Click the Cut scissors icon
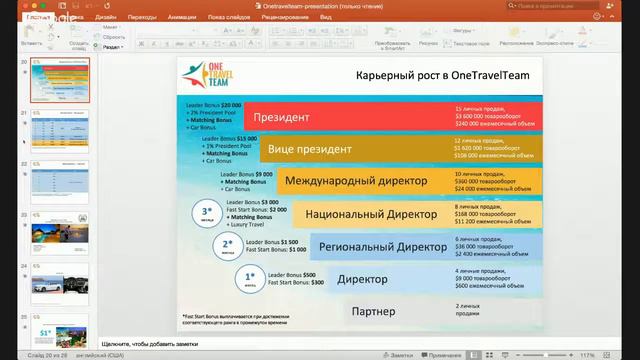This screenshot has height=360, width=640. pos(51,27)
